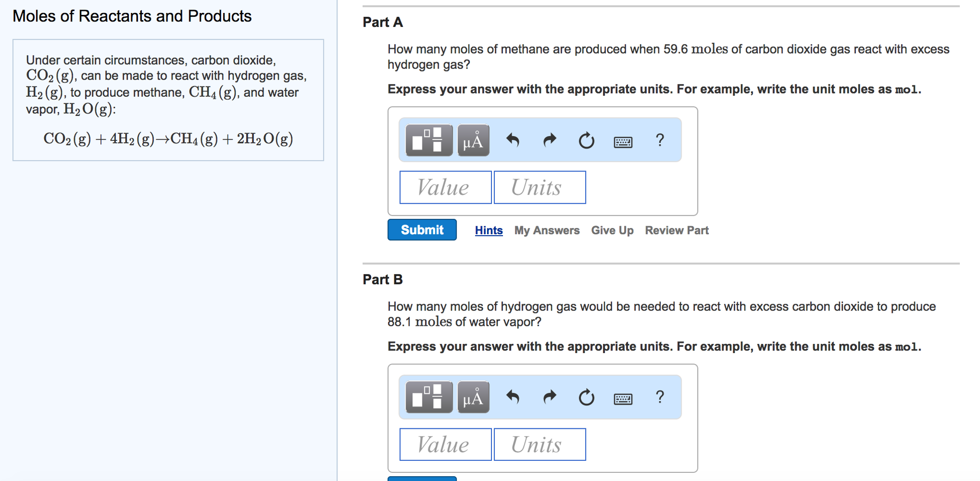
Task: Open the μÅ units menu in Part A
Action: (472, 140)
